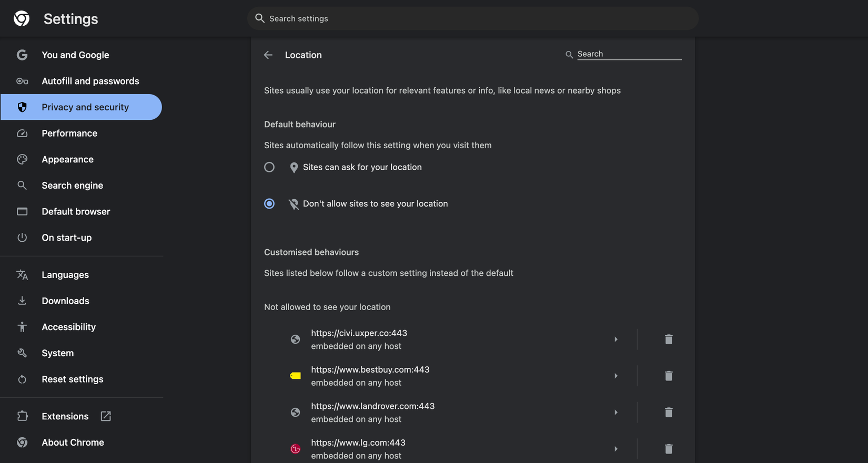Select Don't allow sites to see location

(x=269, y=204)
